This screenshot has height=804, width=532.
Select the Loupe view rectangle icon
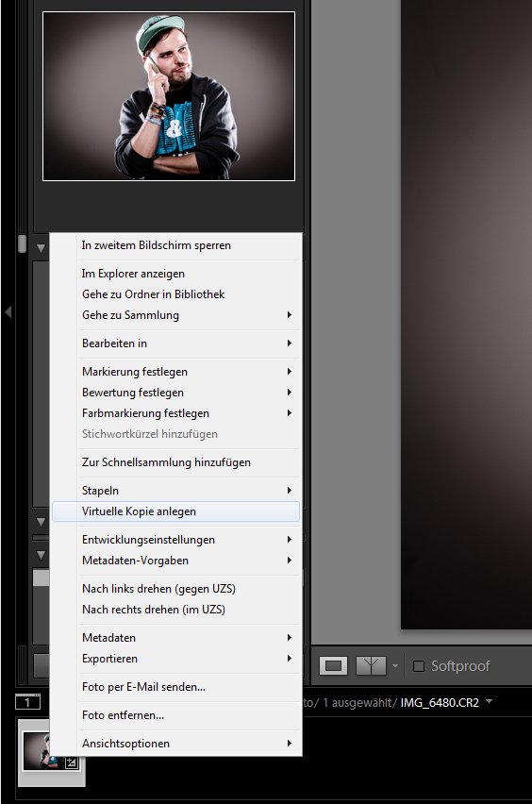coord(333,665)
